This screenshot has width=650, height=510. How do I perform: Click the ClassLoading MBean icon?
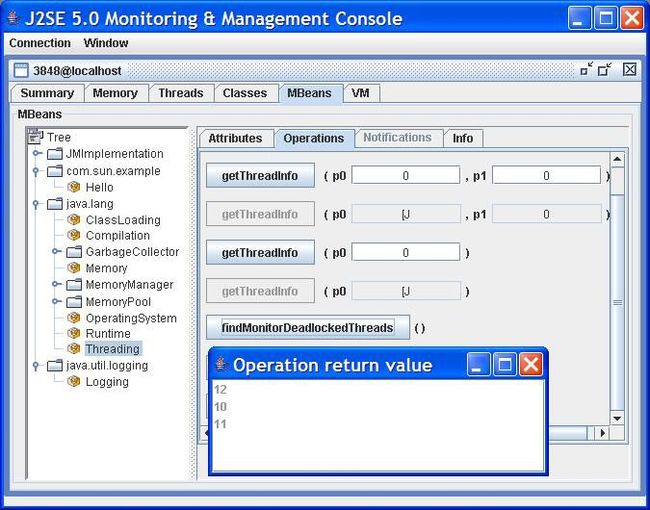(x=74, y=219)
